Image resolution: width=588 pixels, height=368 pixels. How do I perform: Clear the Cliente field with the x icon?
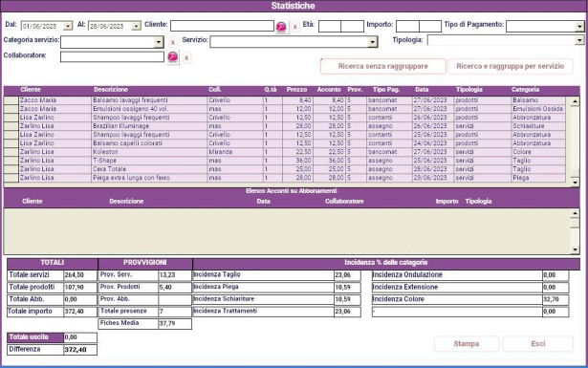[x=295, y=27]
